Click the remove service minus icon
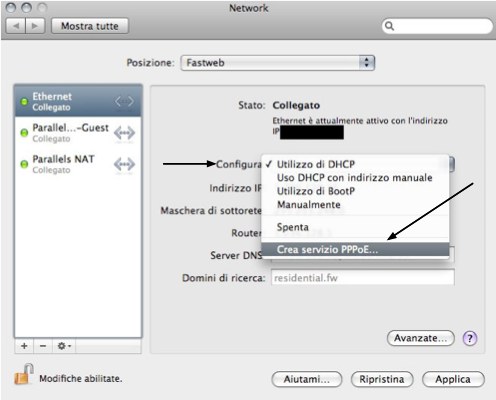The height and width of the screenshot is (400, 496). tap(43, 346)
